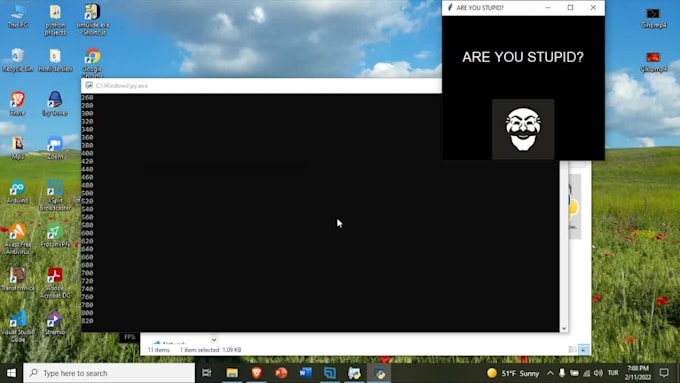The height and width of the screenshot is (383, 680).
Task: Launch the Arduino desktop shortcut
Action: [18, 192]
